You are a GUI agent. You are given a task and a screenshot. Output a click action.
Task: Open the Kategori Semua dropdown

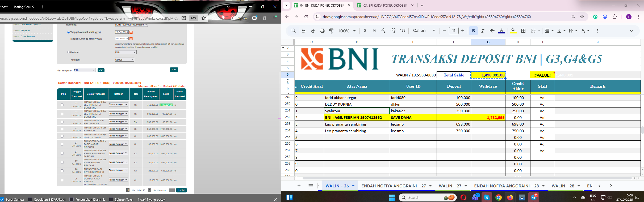124,60
